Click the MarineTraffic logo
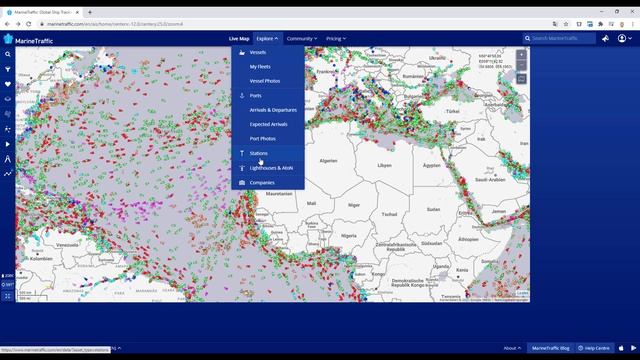This screenshot has width=640, height=360. click(28, 40)
